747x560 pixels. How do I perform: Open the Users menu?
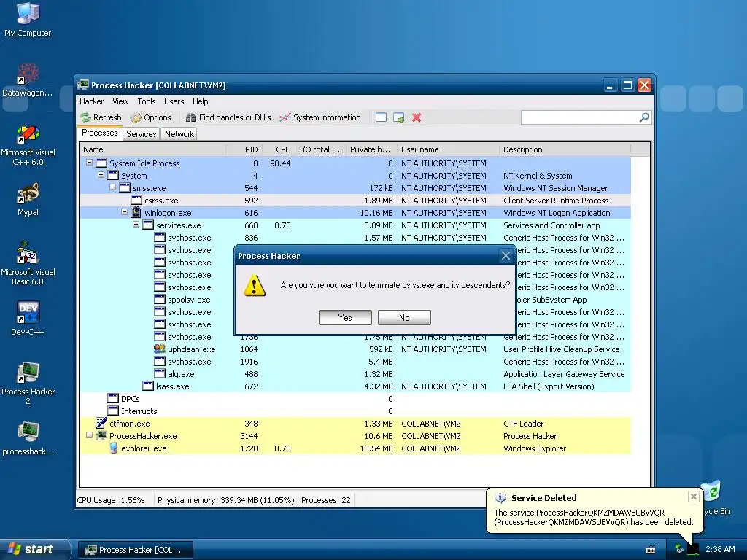click(174, 101)
